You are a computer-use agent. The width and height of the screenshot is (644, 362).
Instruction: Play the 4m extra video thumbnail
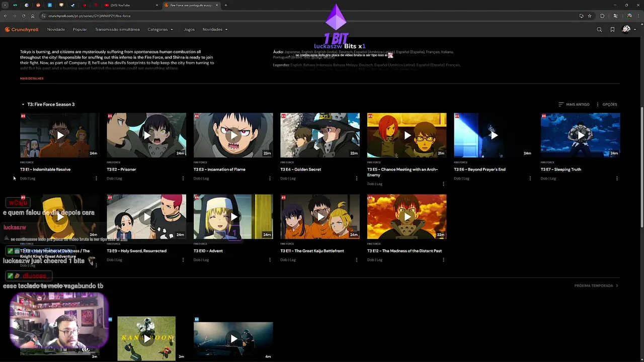tap(233, 339)
